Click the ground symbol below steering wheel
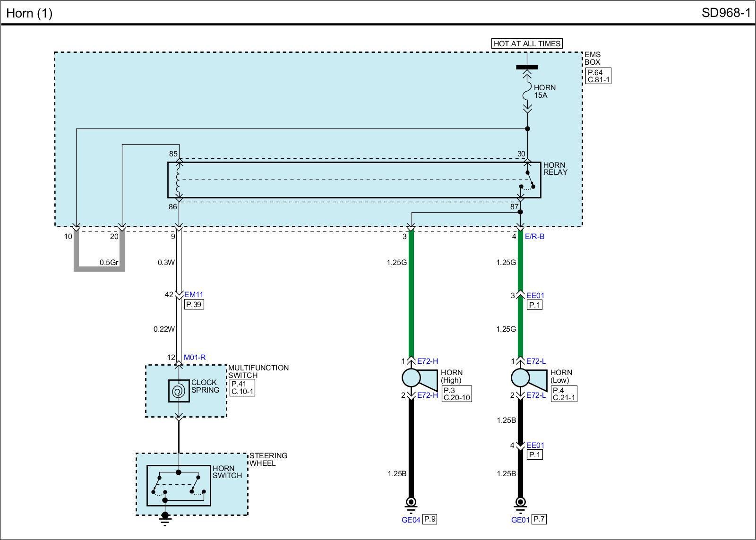Viewport: 756px width, 540px height. [x=165, y=519]
